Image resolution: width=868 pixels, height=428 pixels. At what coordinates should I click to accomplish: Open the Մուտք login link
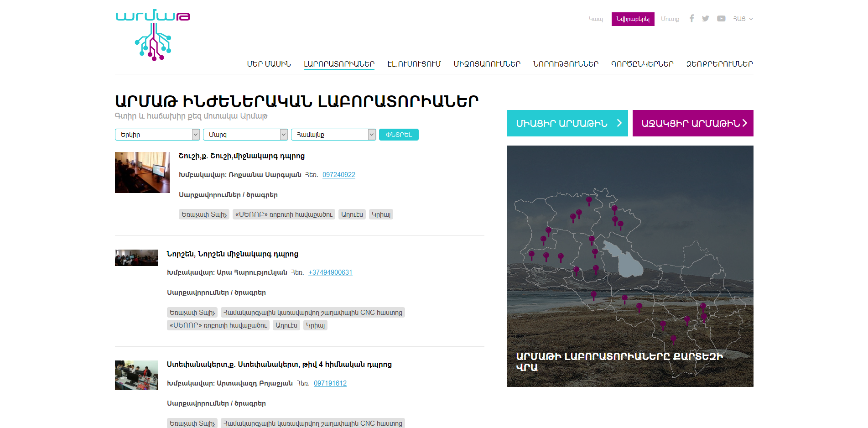[x=670, y=19]
